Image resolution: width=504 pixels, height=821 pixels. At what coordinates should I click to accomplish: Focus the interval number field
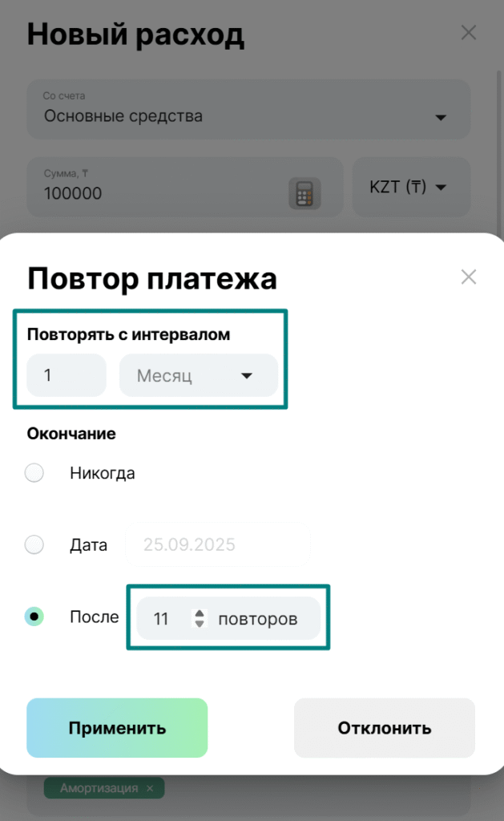(x=67, y=376)
